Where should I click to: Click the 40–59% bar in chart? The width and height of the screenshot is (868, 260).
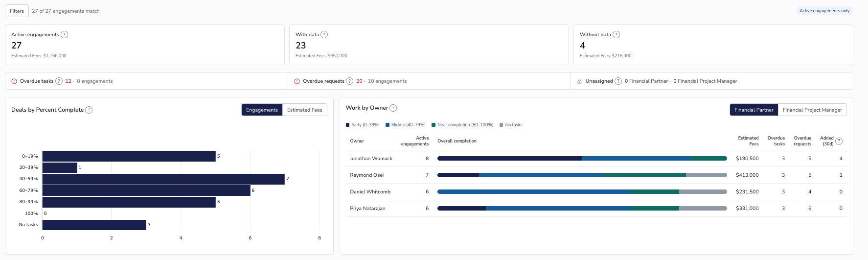[x=163, y=179]
